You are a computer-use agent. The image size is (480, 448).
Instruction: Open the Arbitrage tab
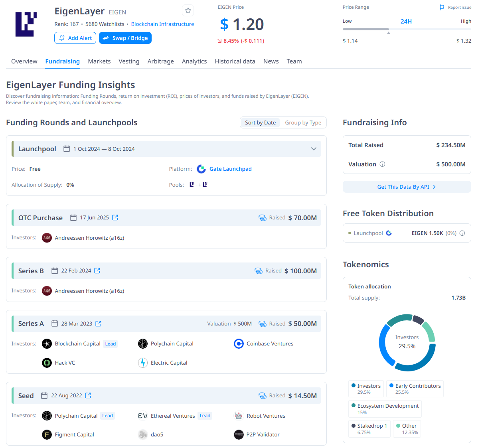pyautogui.click(x=160, y=61)
